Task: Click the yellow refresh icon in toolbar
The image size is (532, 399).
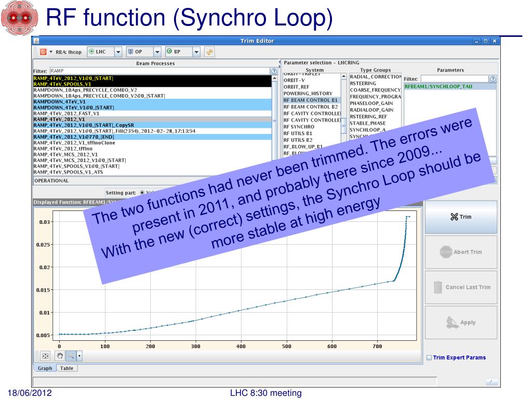Action: tap(210, 52)
